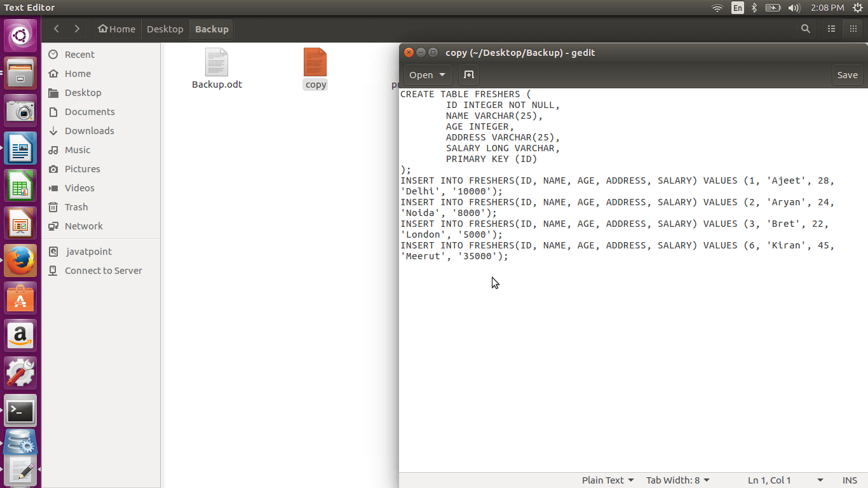This screenshot has width=868, height=488.
Task: Click the new document icon in gedit
Action: tap(468, 75)
